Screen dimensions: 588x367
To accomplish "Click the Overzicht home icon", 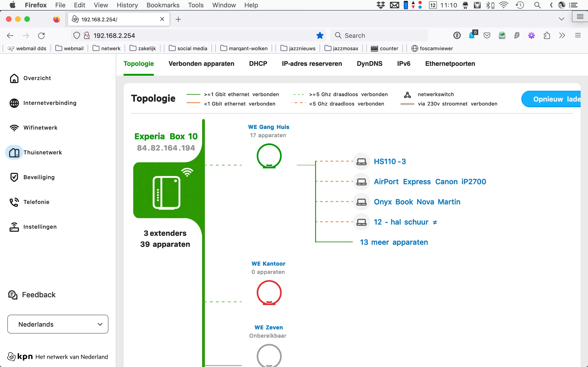I will pos(14,78).
